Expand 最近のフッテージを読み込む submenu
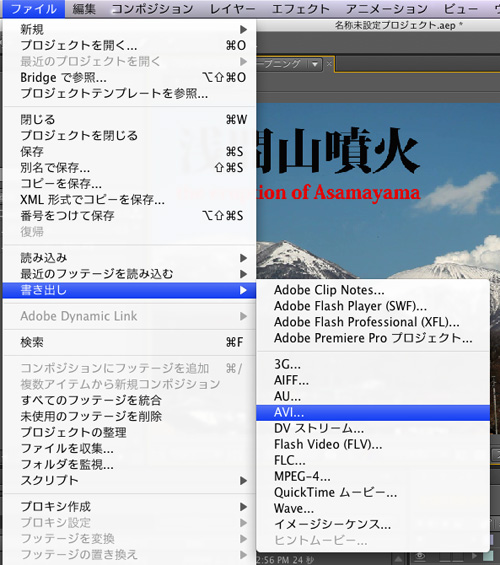 click(129, 274)
